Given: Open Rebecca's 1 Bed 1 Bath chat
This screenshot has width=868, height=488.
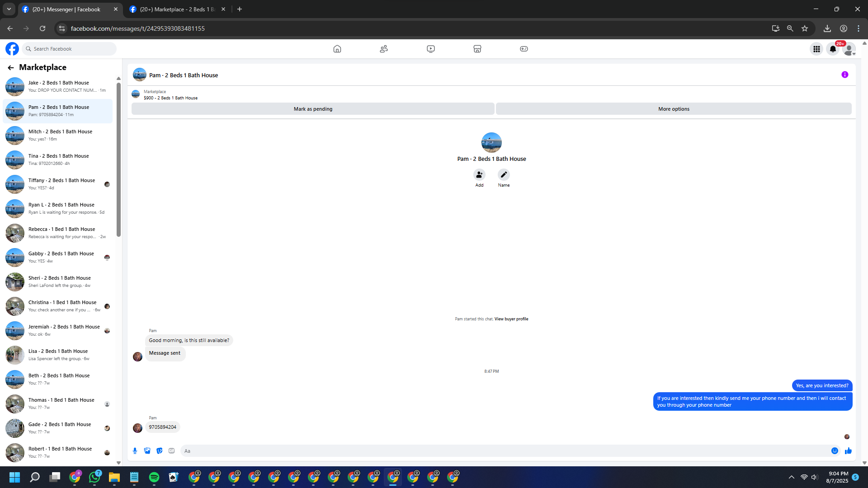Looking at the screenshot, I should pyautogui.click(x=58, y=233).
